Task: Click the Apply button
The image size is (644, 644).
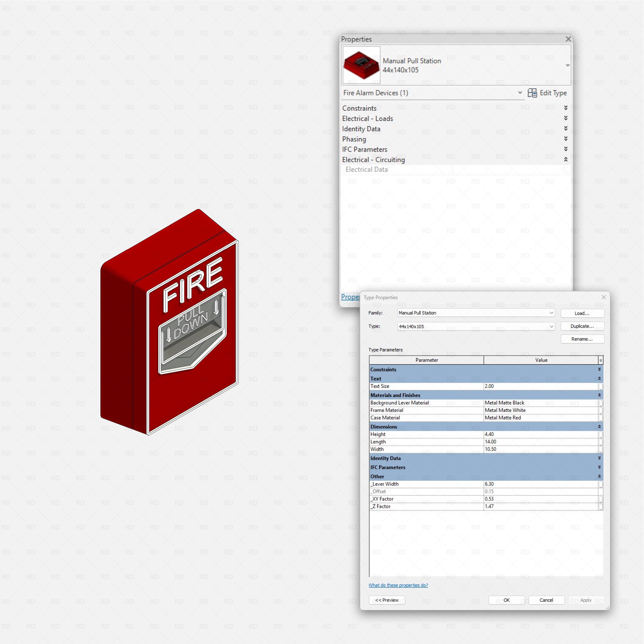Action: pyautogui.click(x=586, y=600)
